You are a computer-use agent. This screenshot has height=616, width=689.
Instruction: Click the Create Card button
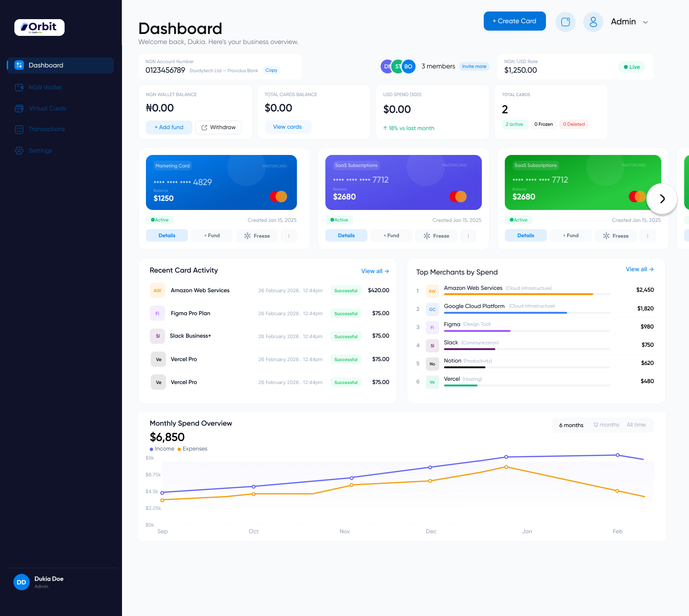(514, 21)
